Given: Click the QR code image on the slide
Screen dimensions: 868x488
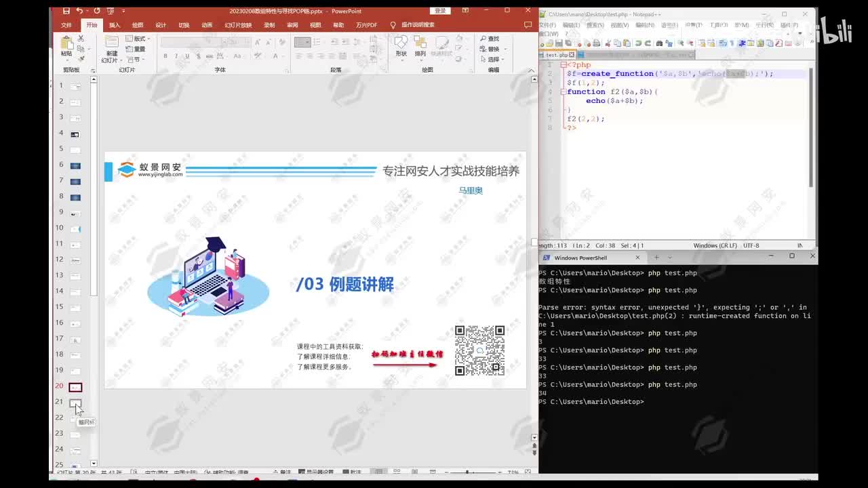Looking at the screenshot, I should tap(479, 350).
